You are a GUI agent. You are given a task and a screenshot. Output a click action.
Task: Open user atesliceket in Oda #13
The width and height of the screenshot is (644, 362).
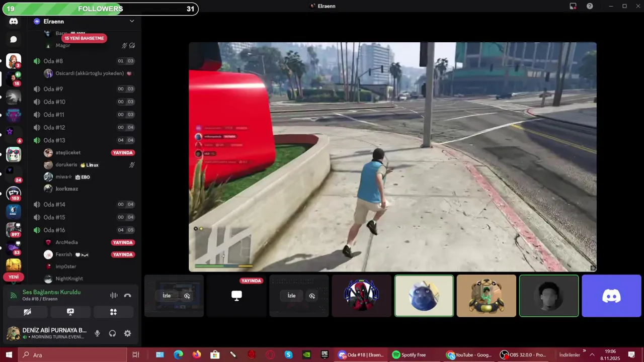tap(68, 153)
